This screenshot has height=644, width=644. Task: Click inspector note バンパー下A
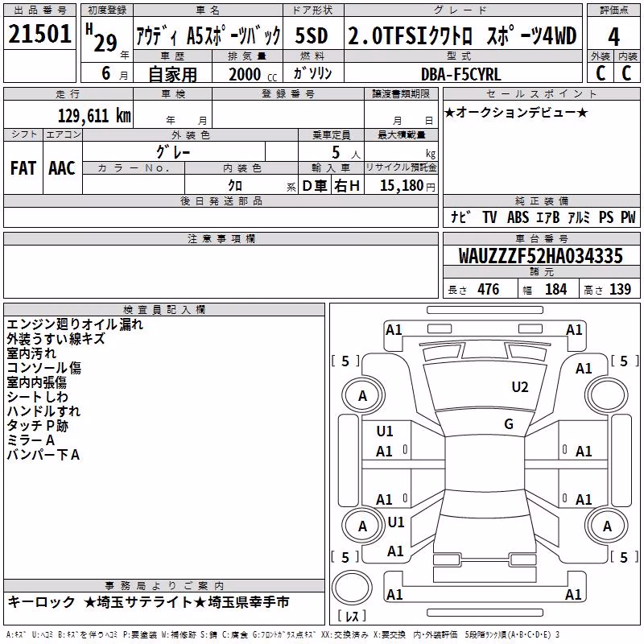point(43,455)
